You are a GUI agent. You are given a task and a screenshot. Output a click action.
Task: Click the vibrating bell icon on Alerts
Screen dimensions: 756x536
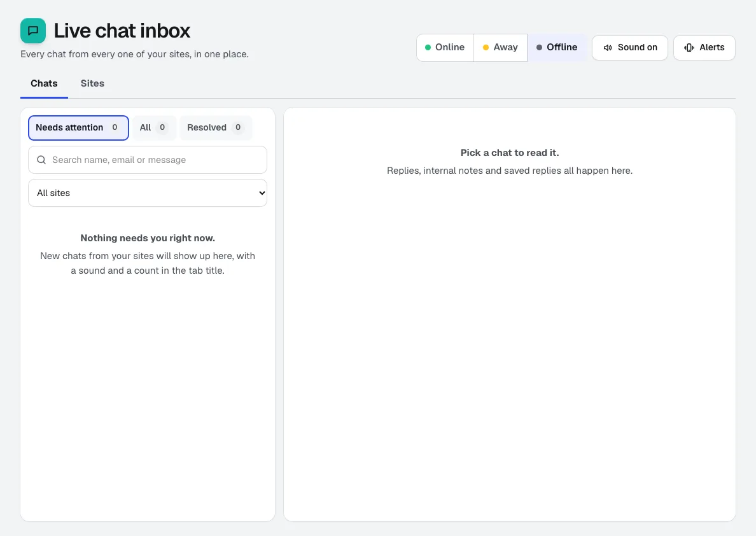pyautogui.click(x=689, y=47)
